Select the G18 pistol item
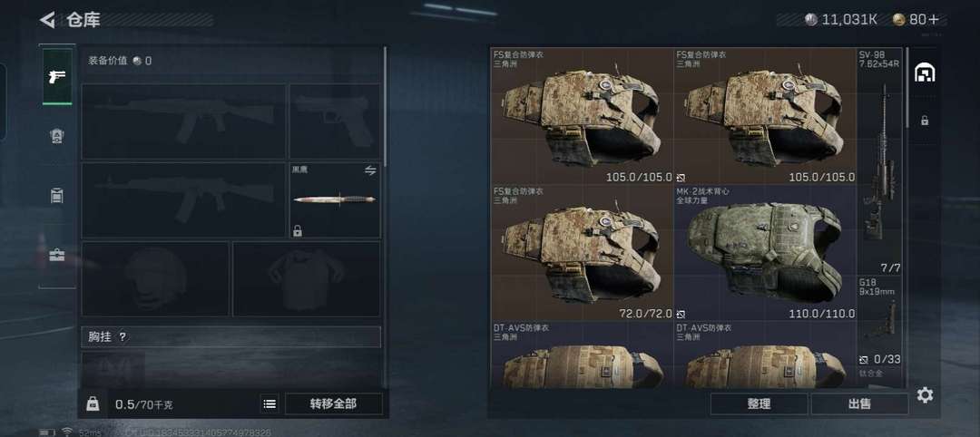 [x=879, y=328]
